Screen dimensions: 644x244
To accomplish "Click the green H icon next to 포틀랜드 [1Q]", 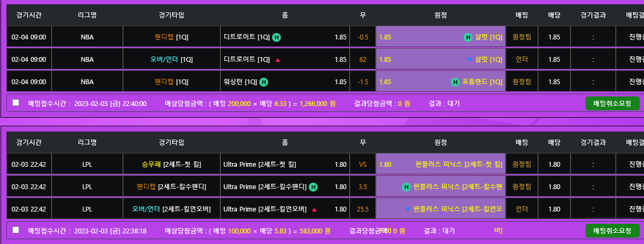I will coord(455,82).
